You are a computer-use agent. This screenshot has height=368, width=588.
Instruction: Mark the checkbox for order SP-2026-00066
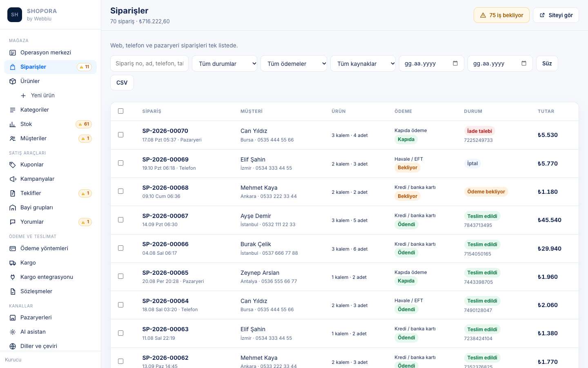point(120,248)
